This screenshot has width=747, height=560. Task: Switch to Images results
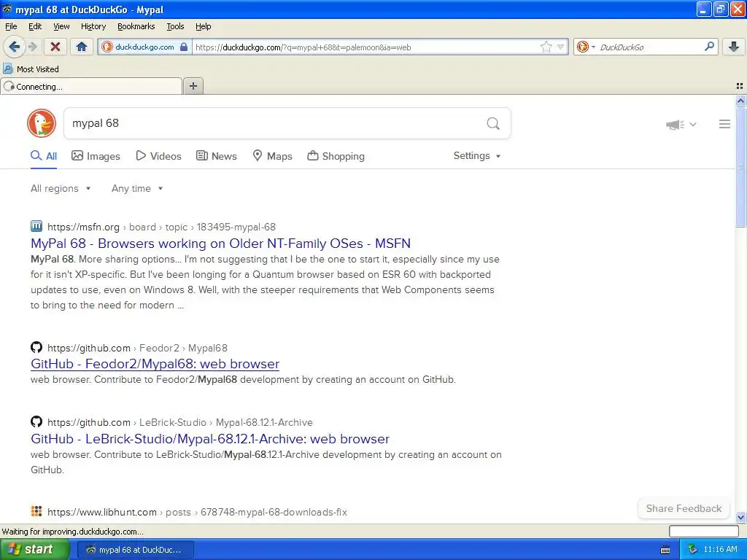pos(96,156)
